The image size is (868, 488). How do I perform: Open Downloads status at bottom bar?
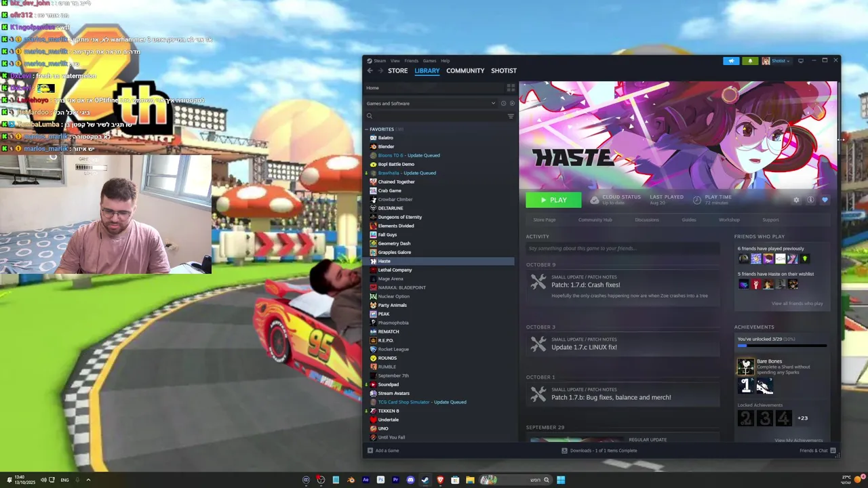pos(599,451)
